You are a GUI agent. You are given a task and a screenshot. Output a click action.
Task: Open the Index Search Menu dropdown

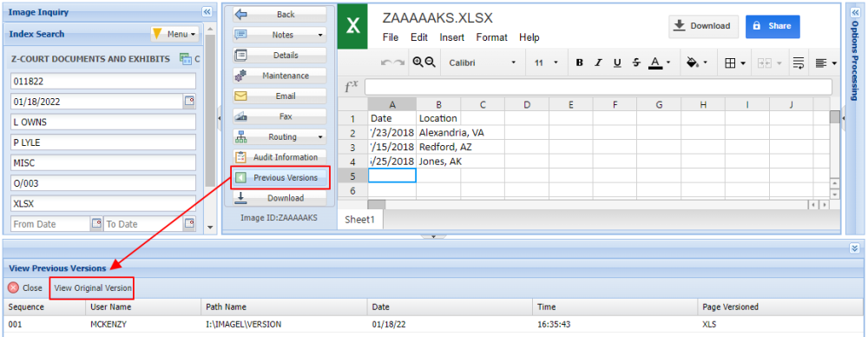tap(175, 34)
